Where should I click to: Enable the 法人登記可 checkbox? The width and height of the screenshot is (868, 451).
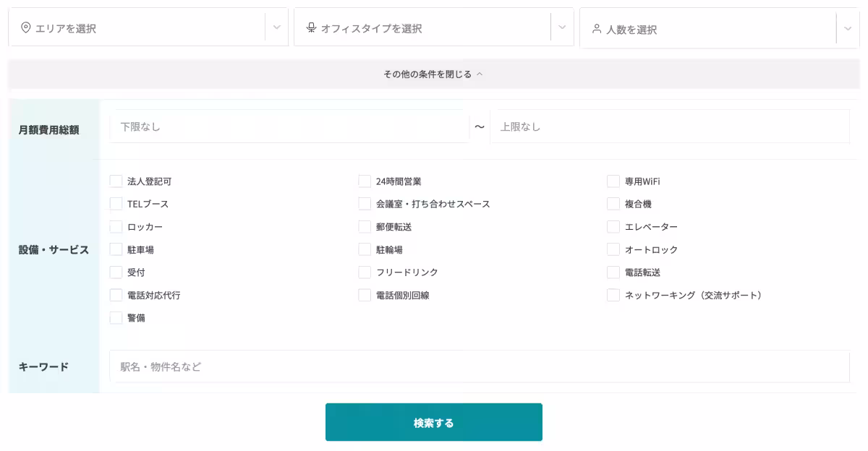pos(116,181)
